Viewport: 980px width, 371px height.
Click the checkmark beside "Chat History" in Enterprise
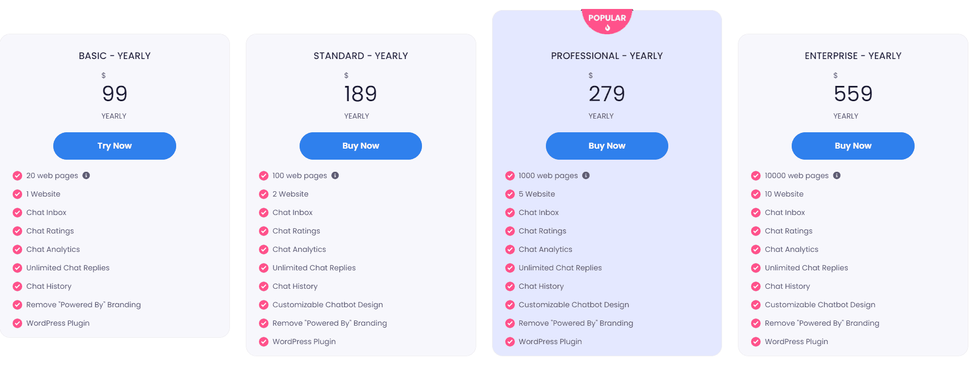[755, 286]
